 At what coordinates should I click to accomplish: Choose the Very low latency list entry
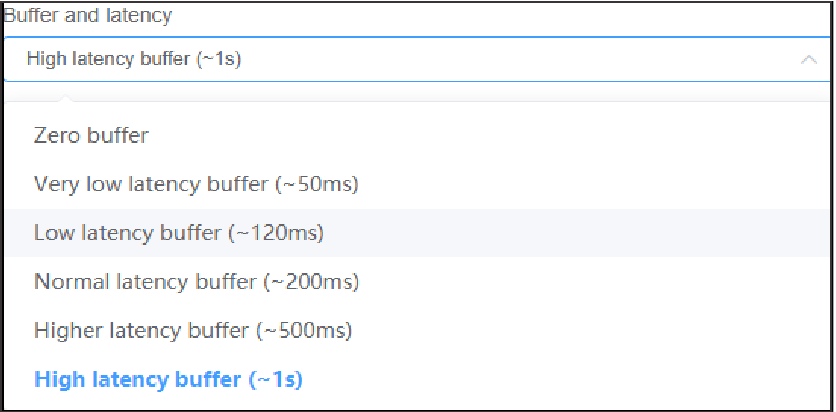[196, 184]
